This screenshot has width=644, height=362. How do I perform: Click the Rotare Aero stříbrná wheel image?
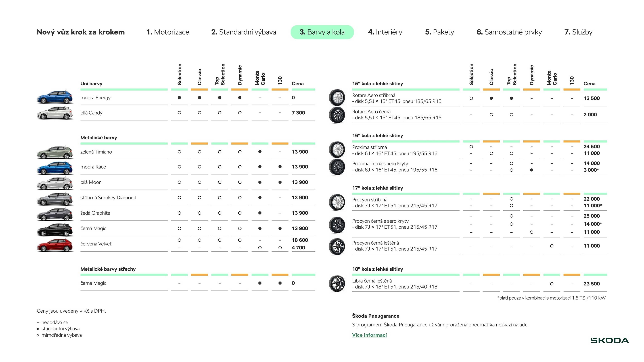click(337, 97)
